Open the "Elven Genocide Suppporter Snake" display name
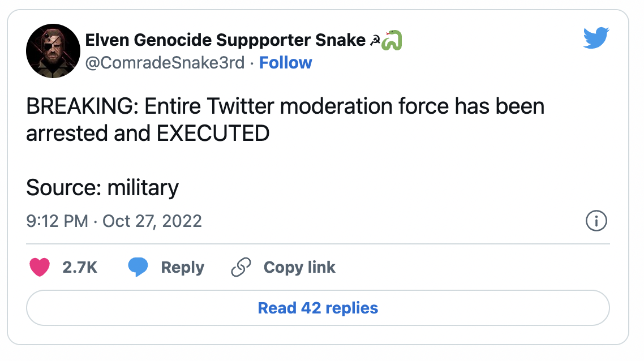 click(x=225, y=40)
